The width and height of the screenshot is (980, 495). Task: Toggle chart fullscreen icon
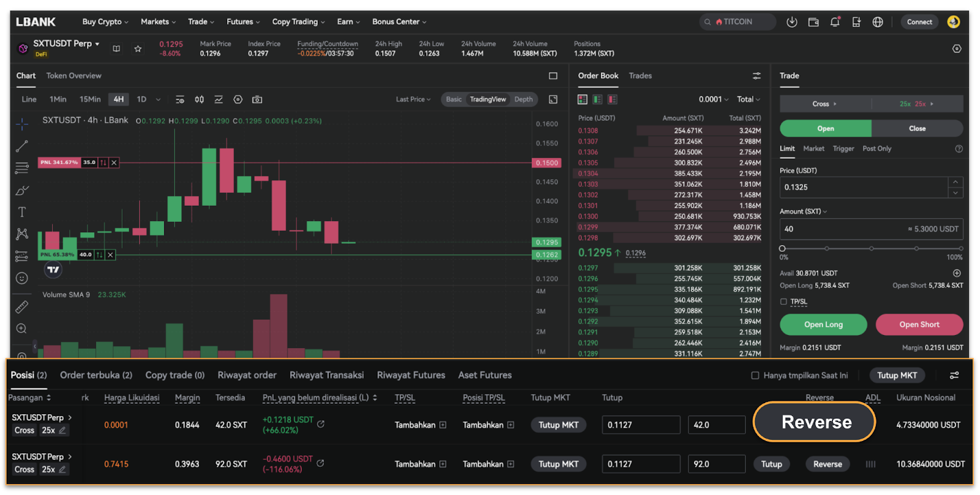tap(553, 99)
